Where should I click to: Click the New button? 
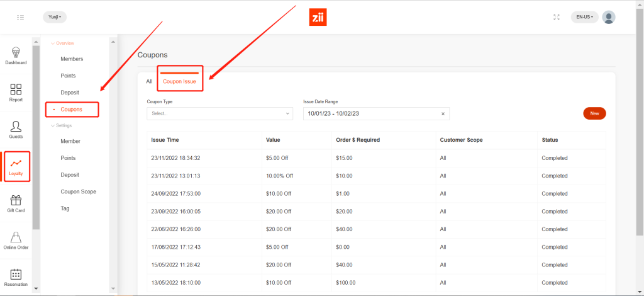(594, 113)
